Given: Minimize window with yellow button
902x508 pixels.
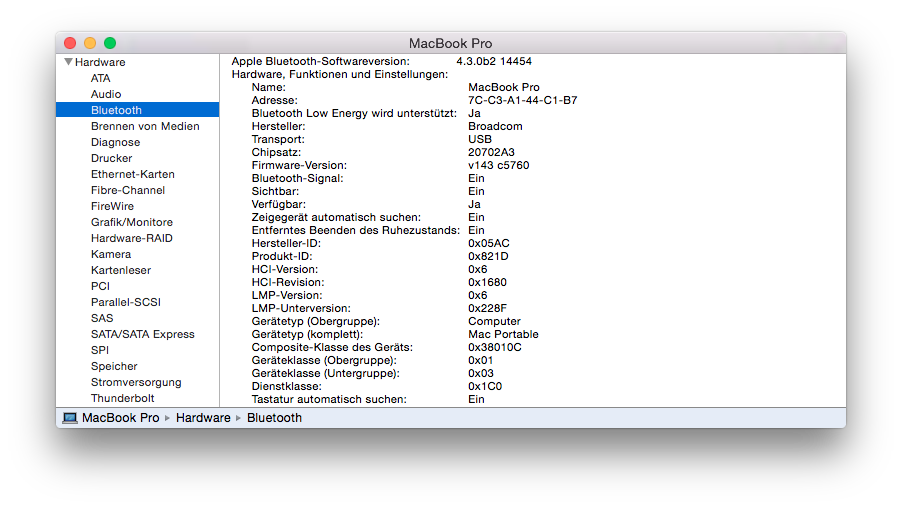Looking at the screenshot, I should [90, 43].
